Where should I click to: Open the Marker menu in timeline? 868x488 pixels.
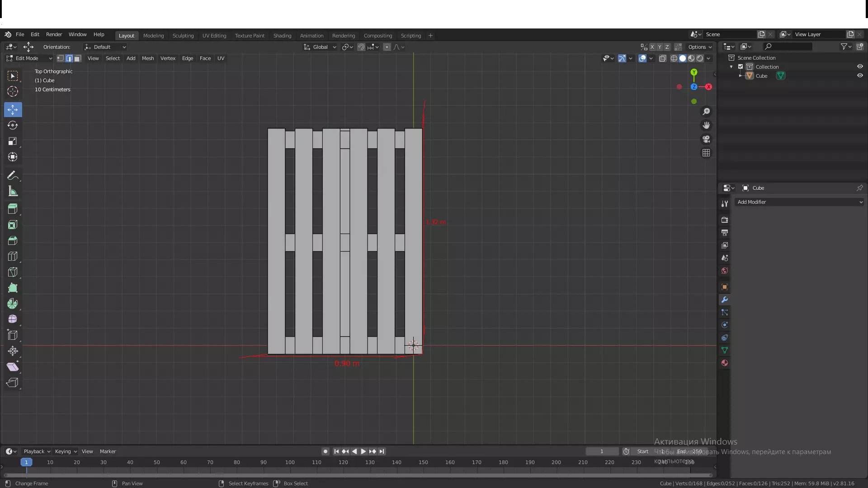pos(108,451)
